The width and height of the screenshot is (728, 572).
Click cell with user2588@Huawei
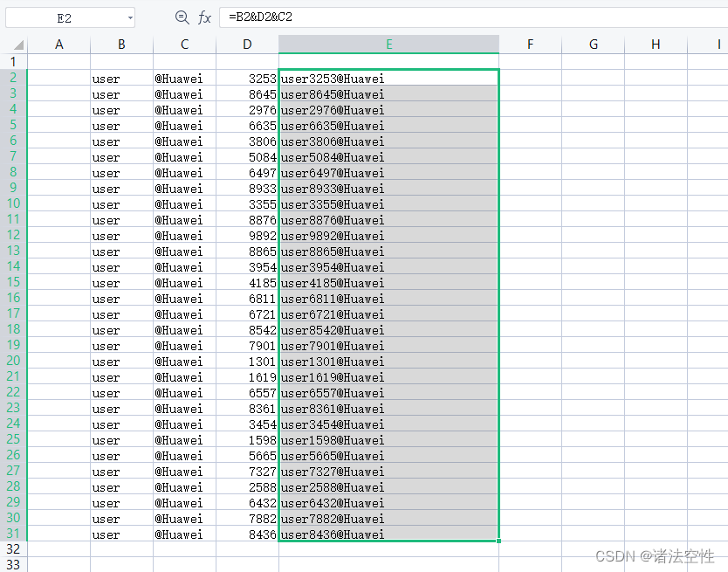(388, 486)
